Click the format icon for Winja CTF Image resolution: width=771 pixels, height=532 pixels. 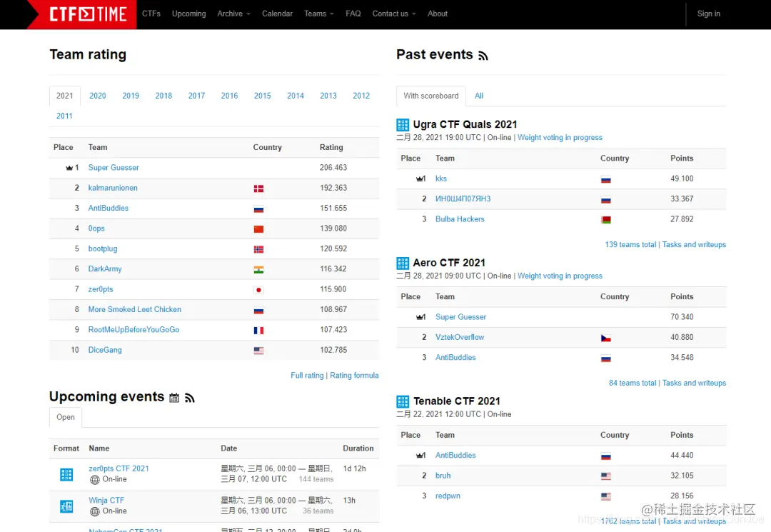[66, 506]
